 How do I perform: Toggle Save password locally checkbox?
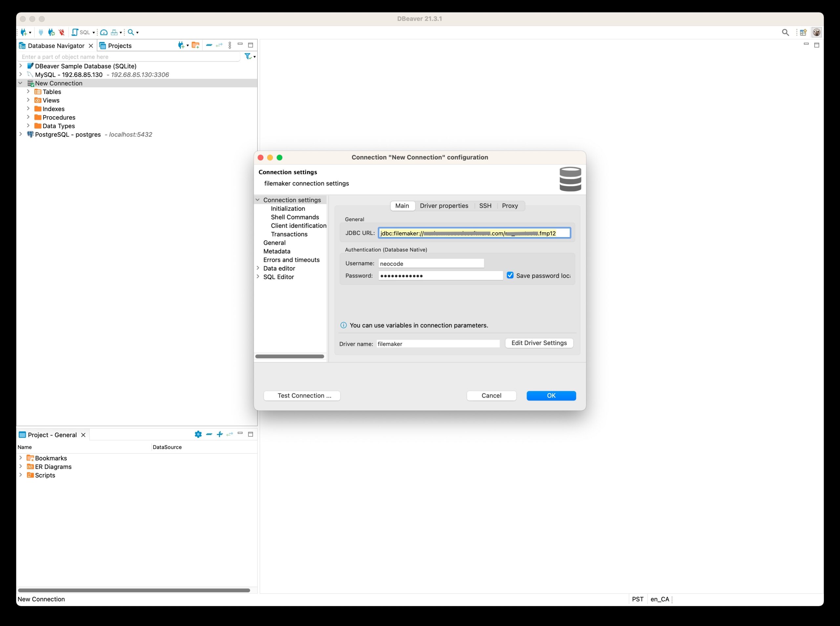(x=510, y=275)
